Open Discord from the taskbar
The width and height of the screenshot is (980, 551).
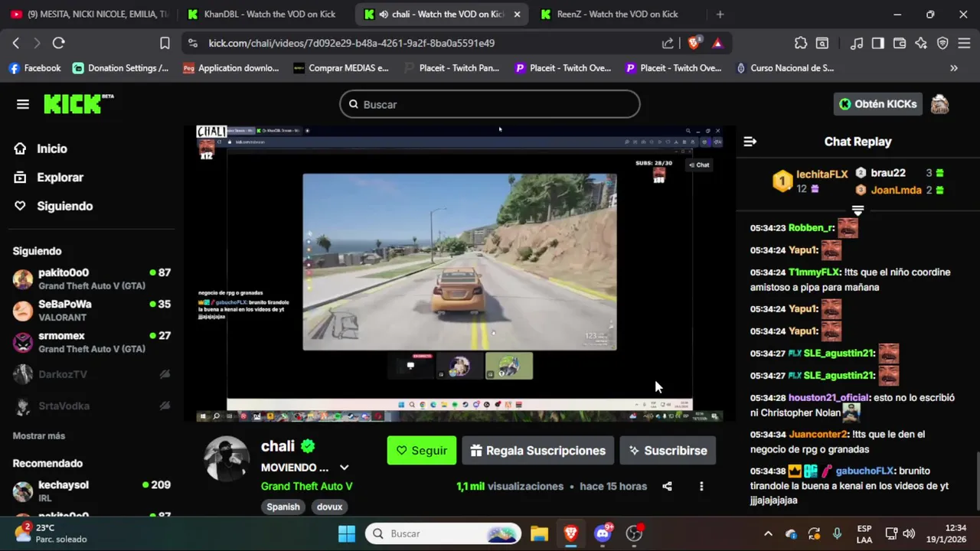click(x=603, y=533)
